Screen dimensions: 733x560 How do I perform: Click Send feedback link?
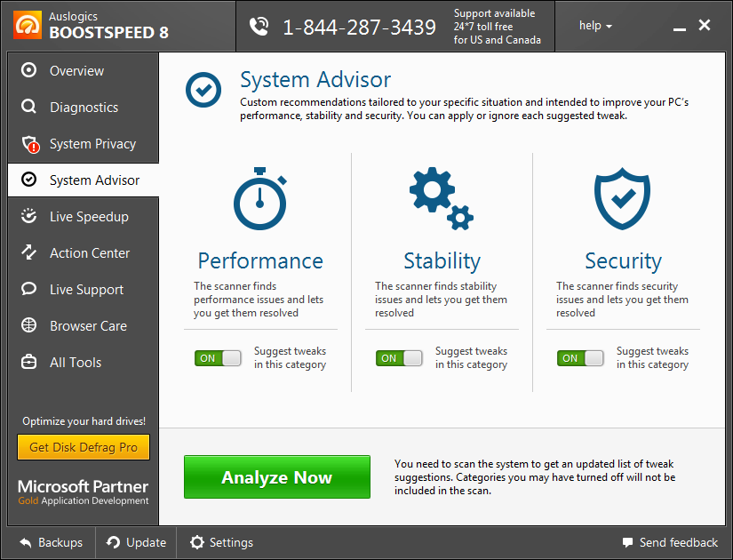tap(670, 543)
